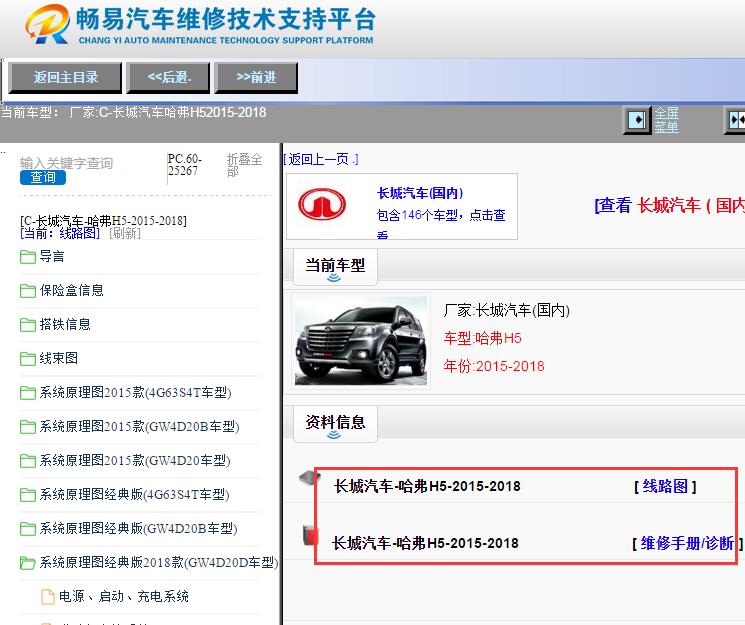Screen dimensions: 745x625
Task: Open 电源、启动、充电系统 document
Action: click(124, 596)
